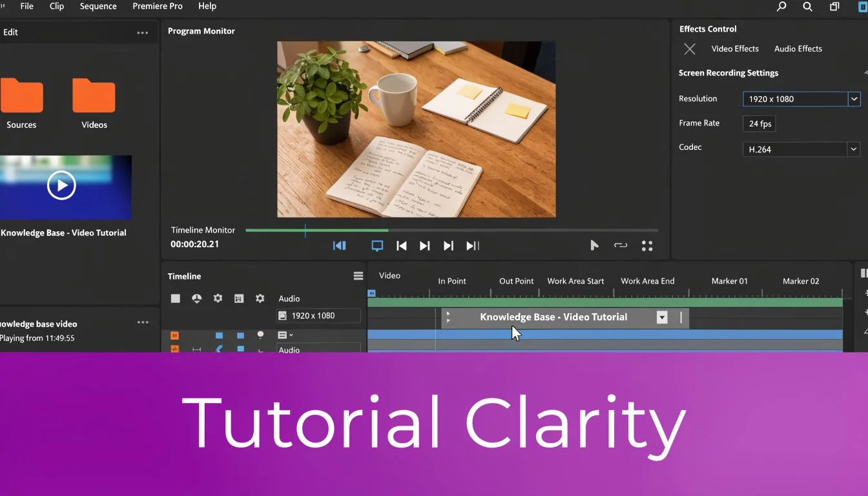The height and width of the screenshot is (496, 868).
Task: Play the Knowledge Base video thumbnail
Action: [x=61, y=185]
